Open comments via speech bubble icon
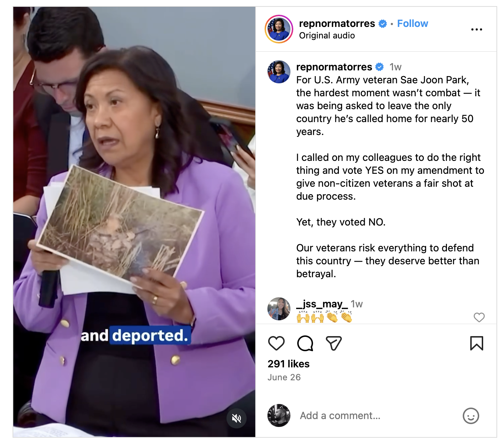504x446 pixels. point(305,343)
